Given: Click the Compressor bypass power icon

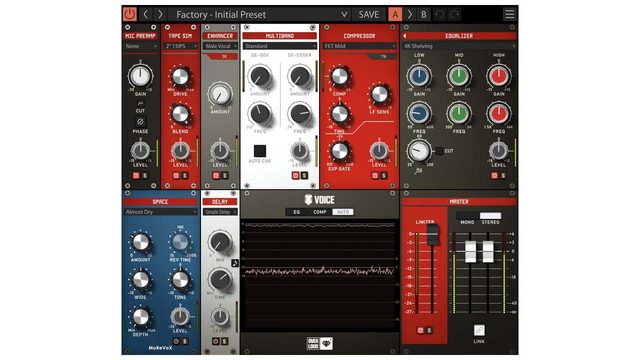Looking at the screenshot, I should [x=375, y=176].
